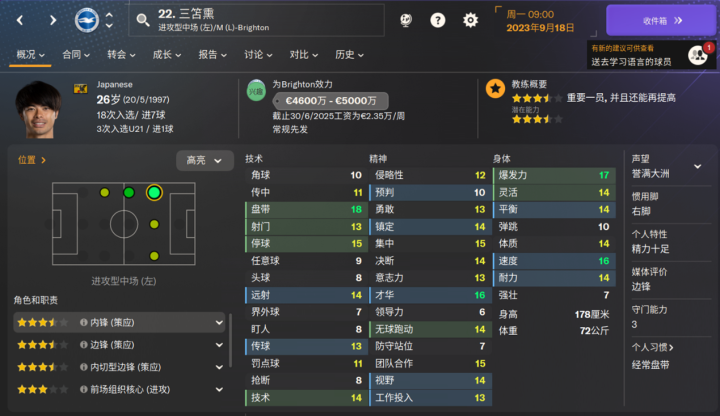This screenshot has height=416, width=720.
Task: Go back with the left arrow
Action: 16,19
